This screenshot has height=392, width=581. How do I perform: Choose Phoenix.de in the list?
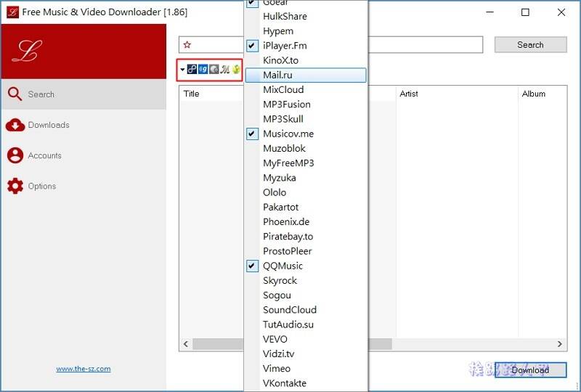point(306,222)
